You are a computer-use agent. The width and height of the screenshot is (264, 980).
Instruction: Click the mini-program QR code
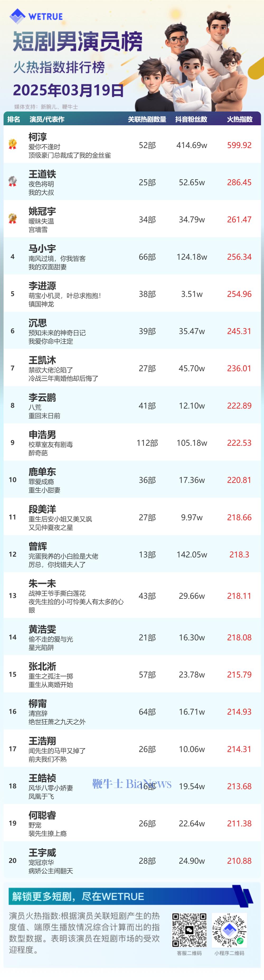pyautogui.click(x=229, y=930)
